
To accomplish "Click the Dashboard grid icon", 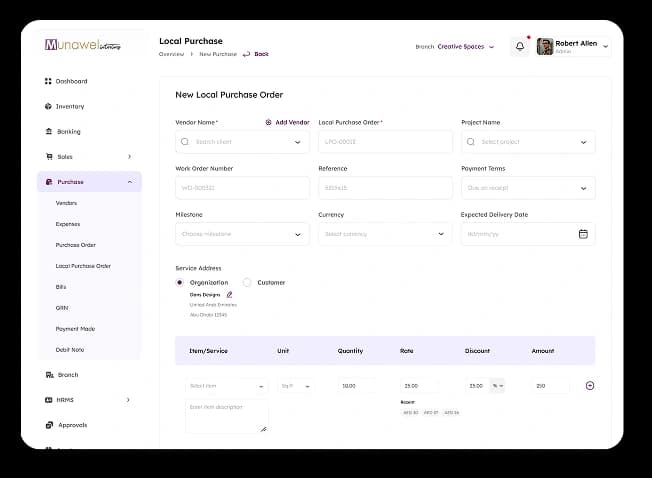I will [48, 81].
